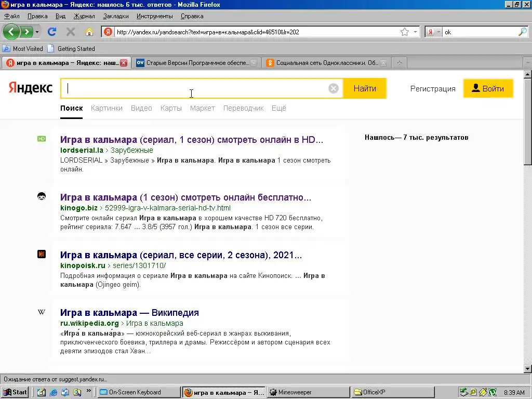Click the Wikipedia W favicon
Viewport: 532px width, 399px height.
click(42, 312)
